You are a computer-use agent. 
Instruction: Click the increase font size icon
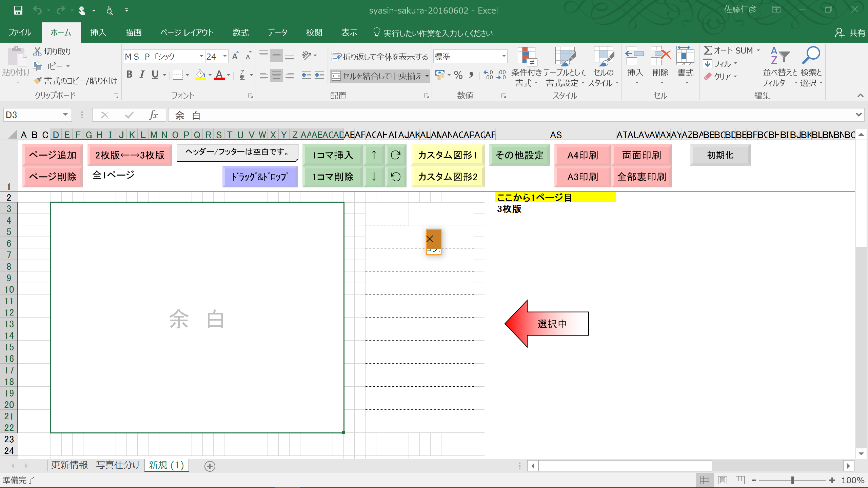(235, 56)
